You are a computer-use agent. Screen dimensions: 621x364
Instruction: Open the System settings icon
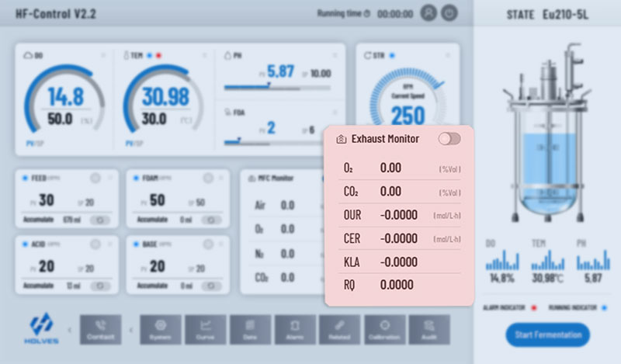(x=161, y=330)
